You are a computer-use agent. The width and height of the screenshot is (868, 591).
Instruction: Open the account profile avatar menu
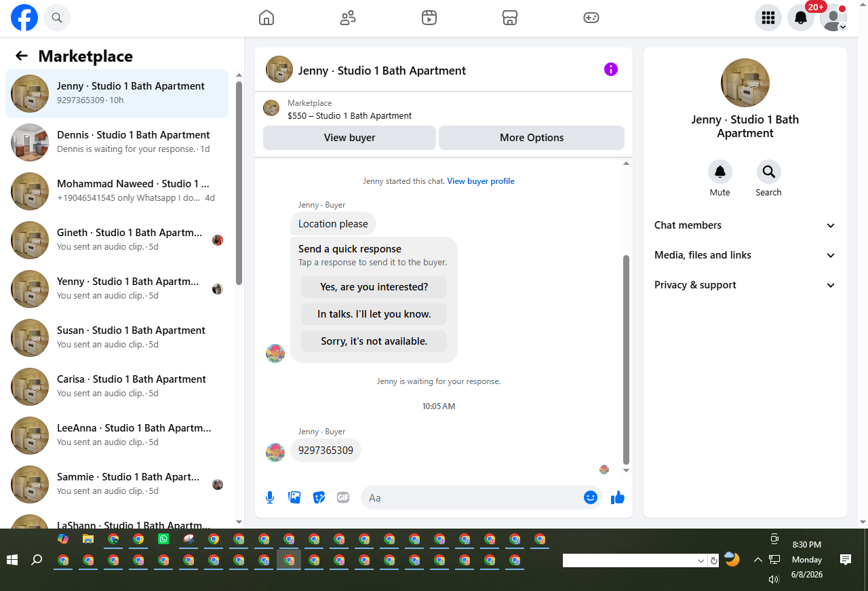pos(833,18)
